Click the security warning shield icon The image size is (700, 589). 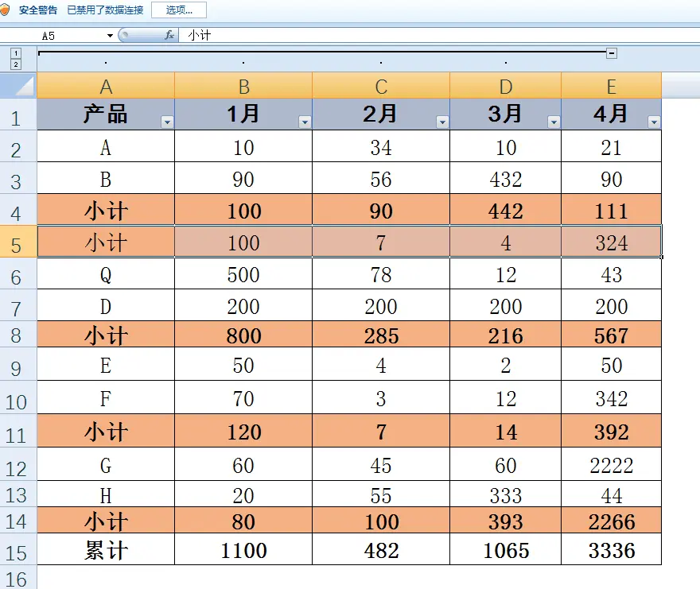tap(5, 10)
